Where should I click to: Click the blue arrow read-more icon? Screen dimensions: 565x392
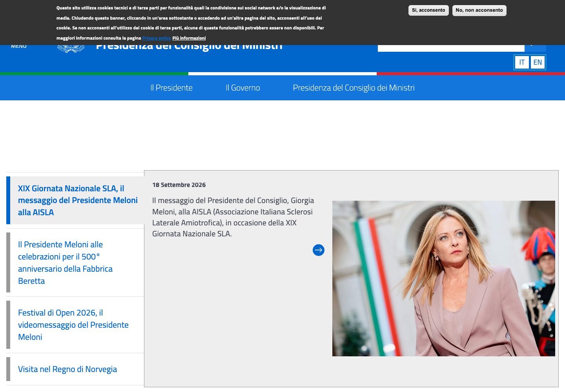[319, 250]
